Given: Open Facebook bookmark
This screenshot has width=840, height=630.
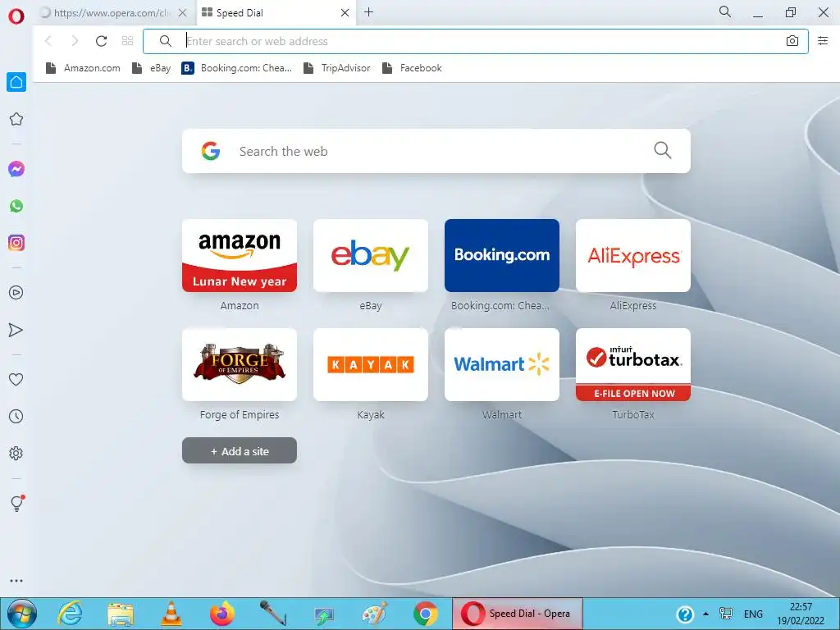Looking at the screenshot, I should (x=412, y=68).
